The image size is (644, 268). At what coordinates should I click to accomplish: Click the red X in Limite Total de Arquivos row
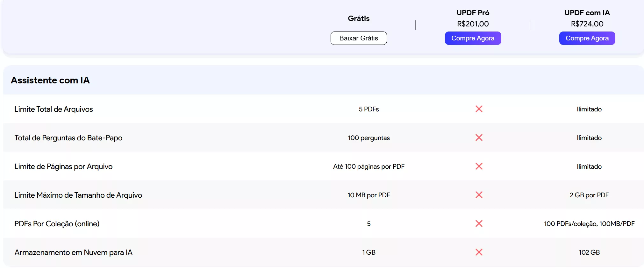pos(479,109)
